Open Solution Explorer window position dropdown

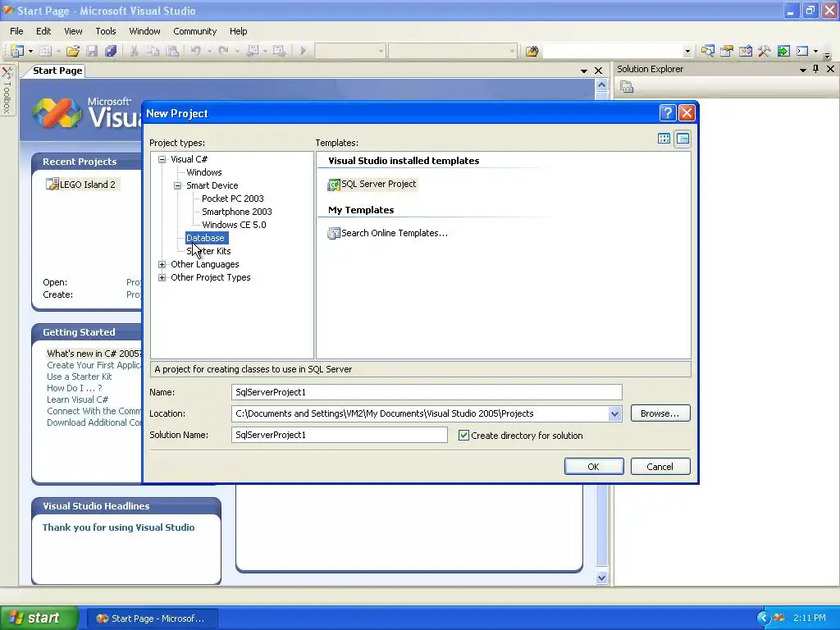click(802, 70)
